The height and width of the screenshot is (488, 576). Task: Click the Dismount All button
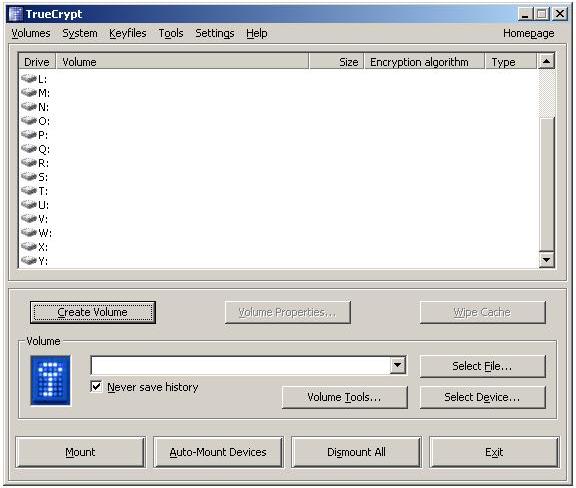[356, 452]
